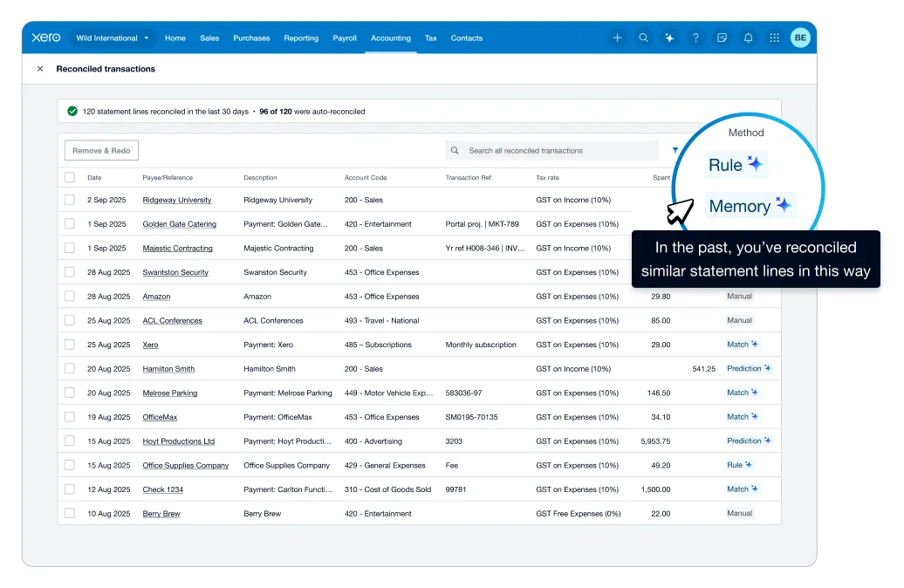The width and height of the screenshot is (904, 588).
Task: Click the Prediction method on Hoyt Productions row
Action: click(x=749, y=441)
